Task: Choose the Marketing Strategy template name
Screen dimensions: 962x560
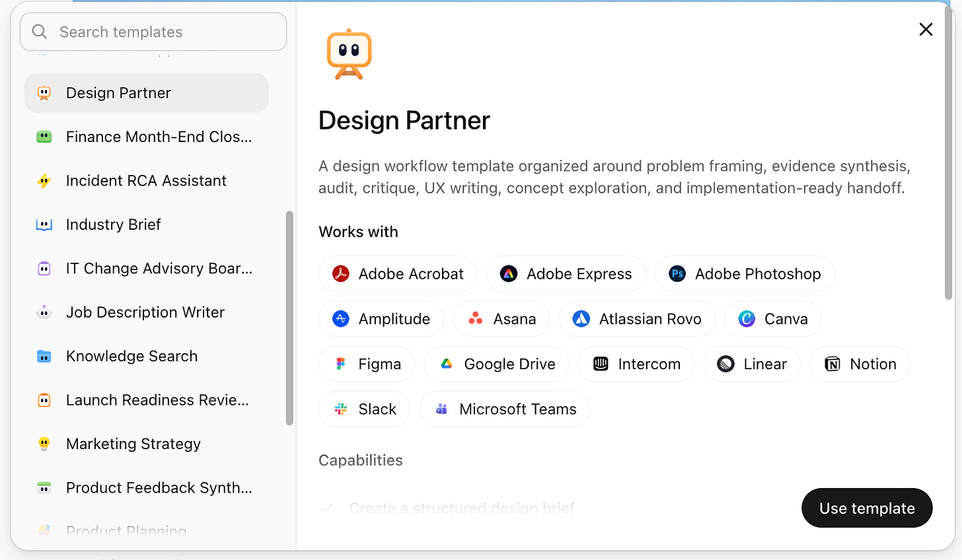Action: 133,444
